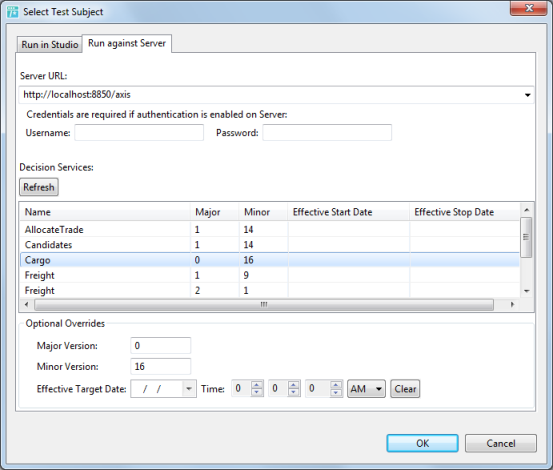
Task: Confirm the dialog with OK
Action: [423, 443]
